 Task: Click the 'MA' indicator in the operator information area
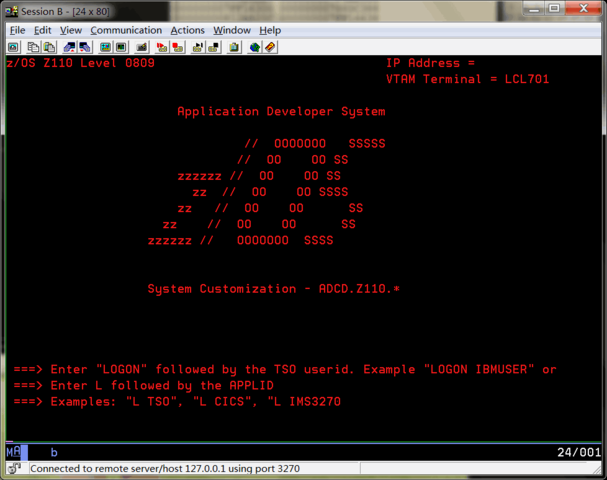pyautogui.click(x=14, y=452)
